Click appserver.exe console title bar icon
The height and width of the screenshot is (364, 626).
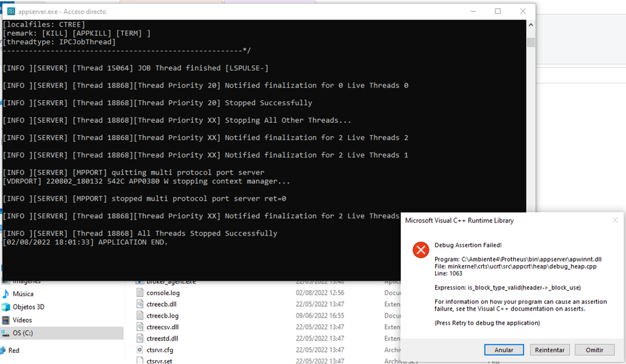point(11,12)
